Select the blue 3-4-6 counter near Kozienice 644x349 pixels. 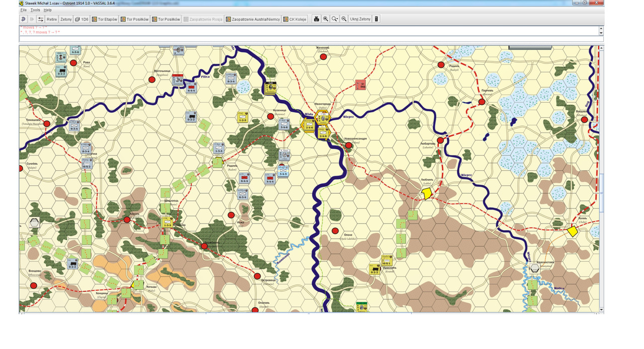coord(284,124)
